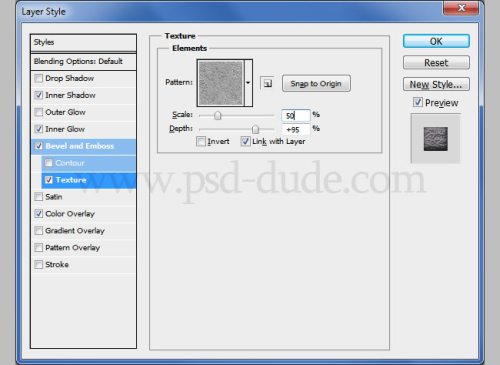The width and height of the screenshot is (500, 365).
Task: Click the Scale slider handle
Action: point(218,116)
